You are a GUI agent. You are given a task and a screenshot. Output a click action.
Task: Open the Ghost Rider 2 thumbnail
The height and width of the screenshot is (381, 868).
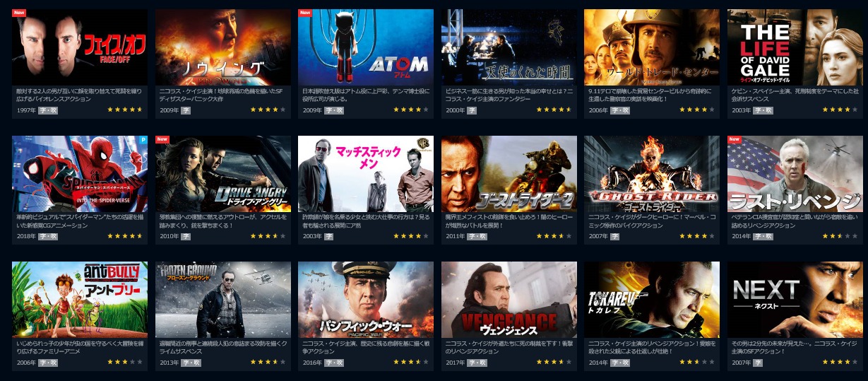[x=509, y=174]
